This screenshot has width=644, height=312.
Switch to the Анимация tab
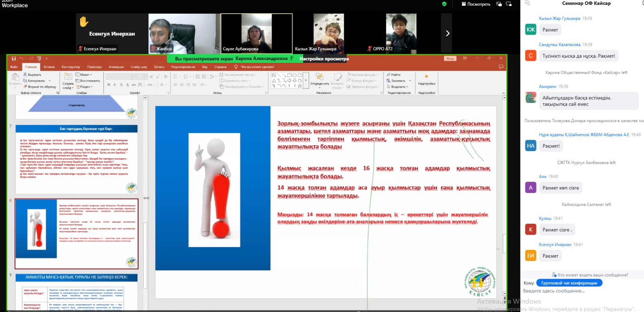pyautogui.click(x=116, y=67)
